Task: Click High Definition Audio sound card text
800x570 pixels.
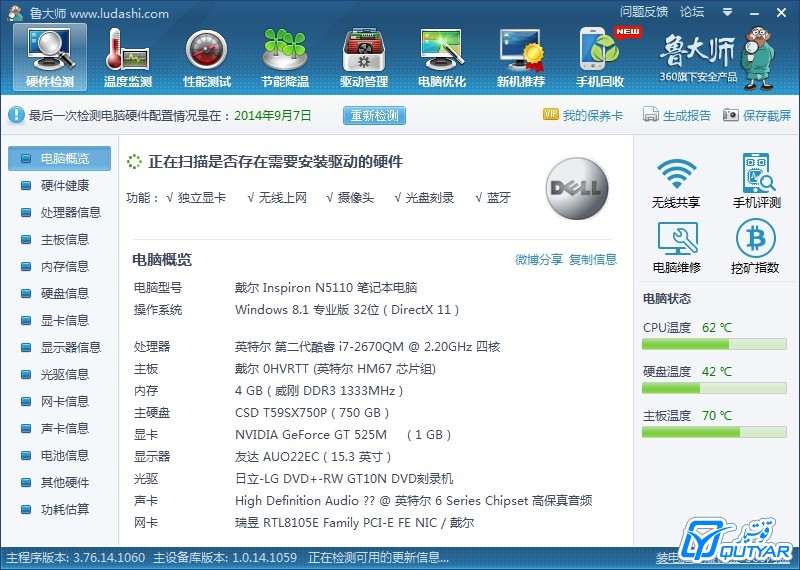Action: tap(413, 501)
